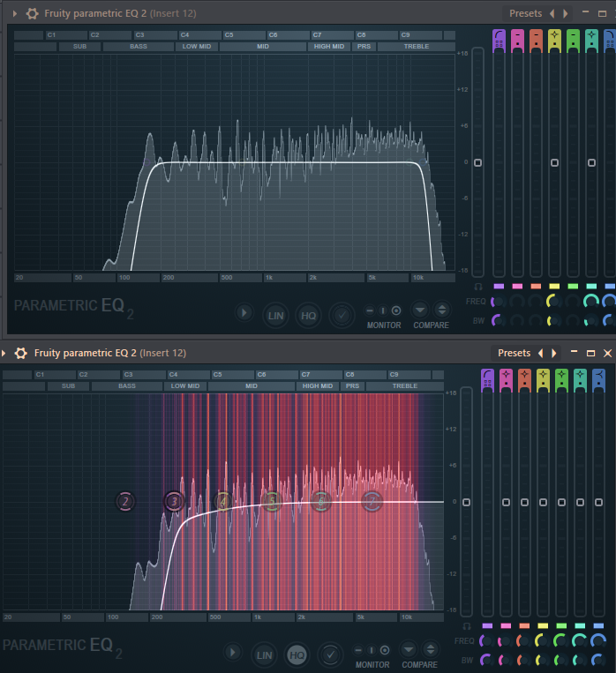Expand plugin menu arrow in top window title
Screen dimensions: 616x673
point(15,13)
